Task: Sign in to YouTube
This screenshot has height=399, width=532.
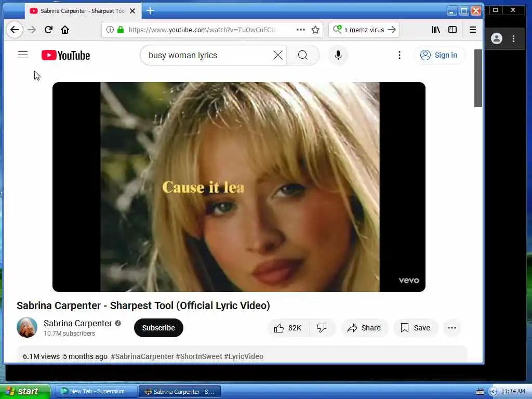Action: (x=439, y=55)
